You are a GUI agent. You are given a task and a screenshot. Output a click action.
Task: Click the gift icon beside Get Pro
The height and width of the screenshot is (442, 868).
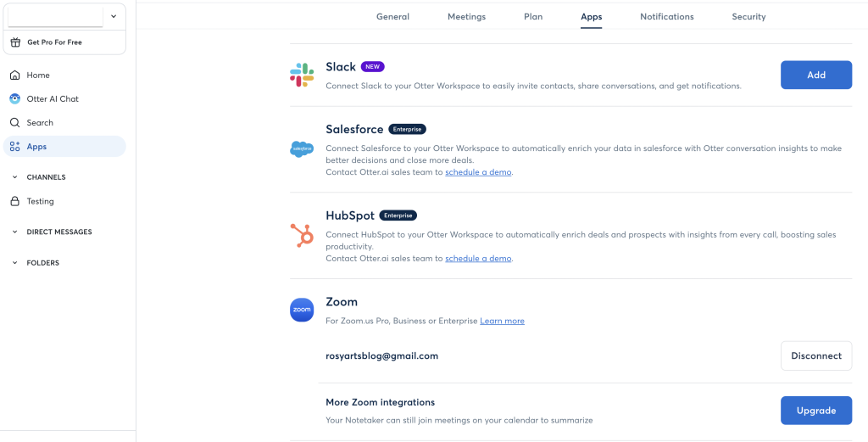(x=15, y=42)
